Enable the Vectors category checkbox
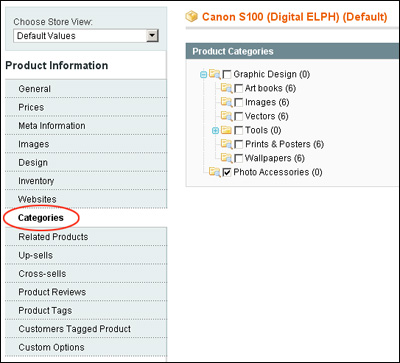 (x=238, y=116)
